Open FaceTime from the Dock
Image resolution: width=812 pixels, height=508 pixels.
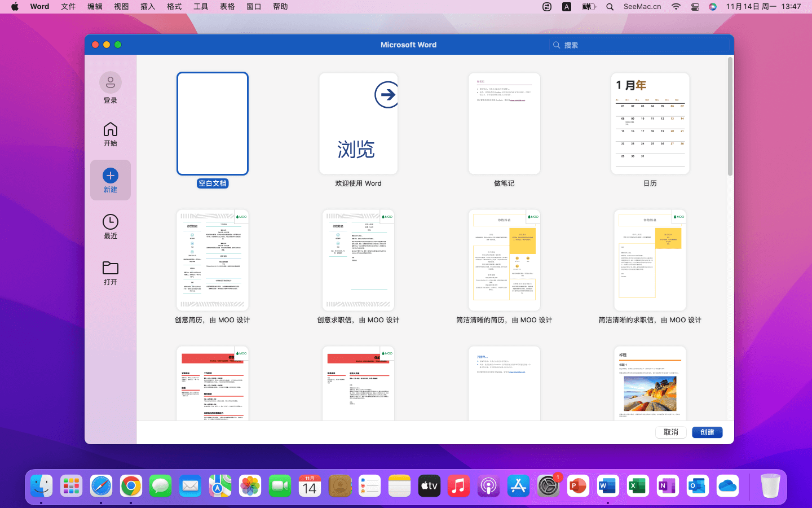coord(280,486)
